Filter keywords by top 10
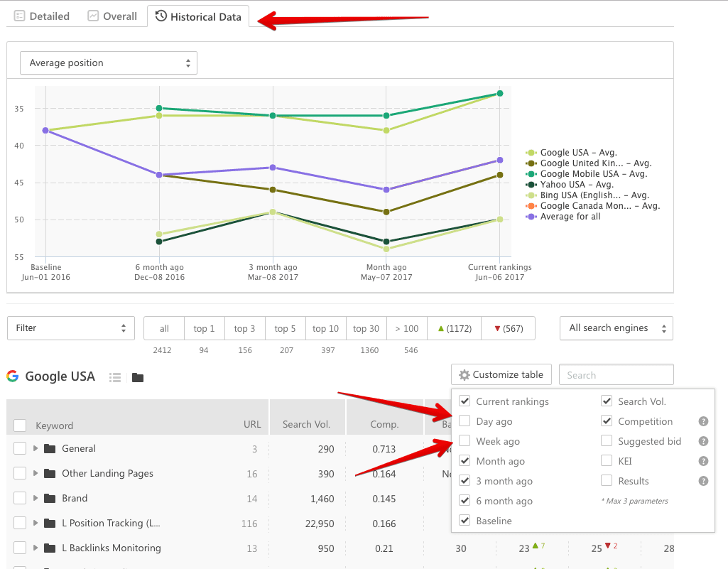This screenshot has height=569, width=728. click(325, 328)
